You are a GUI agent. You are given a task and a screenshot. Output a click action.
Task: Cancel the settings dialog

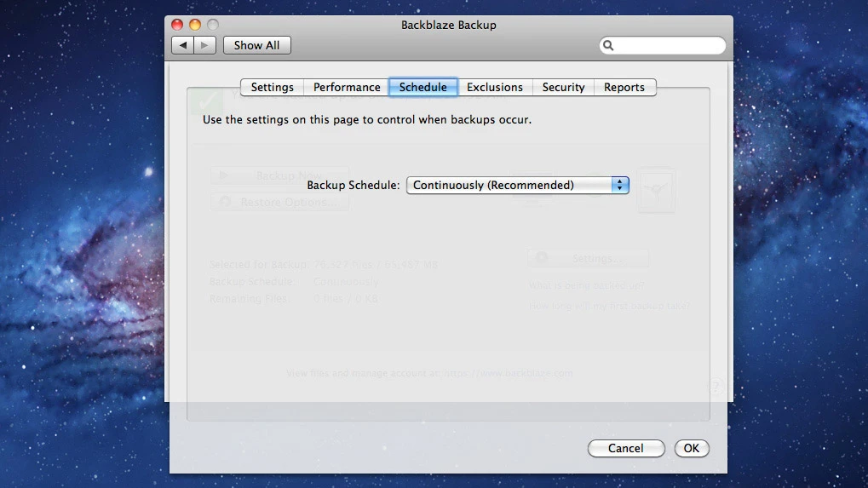(626, 448)
